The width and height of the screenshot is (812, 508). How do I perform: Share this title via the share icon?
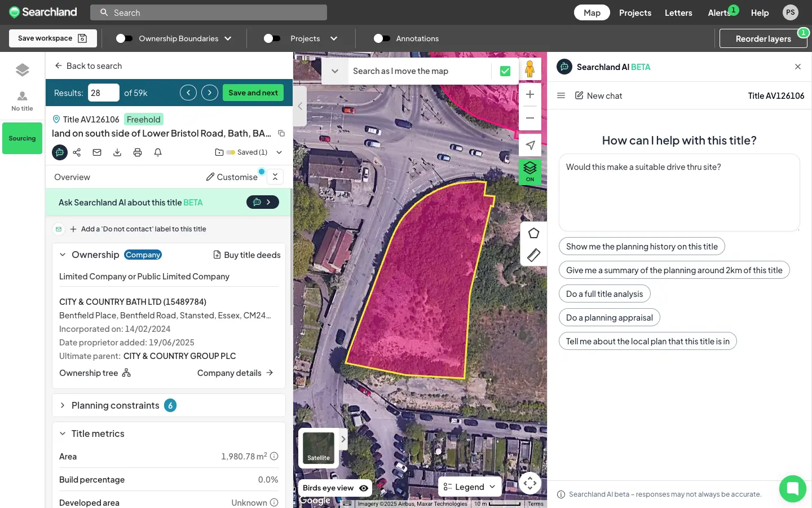(77, 152)
